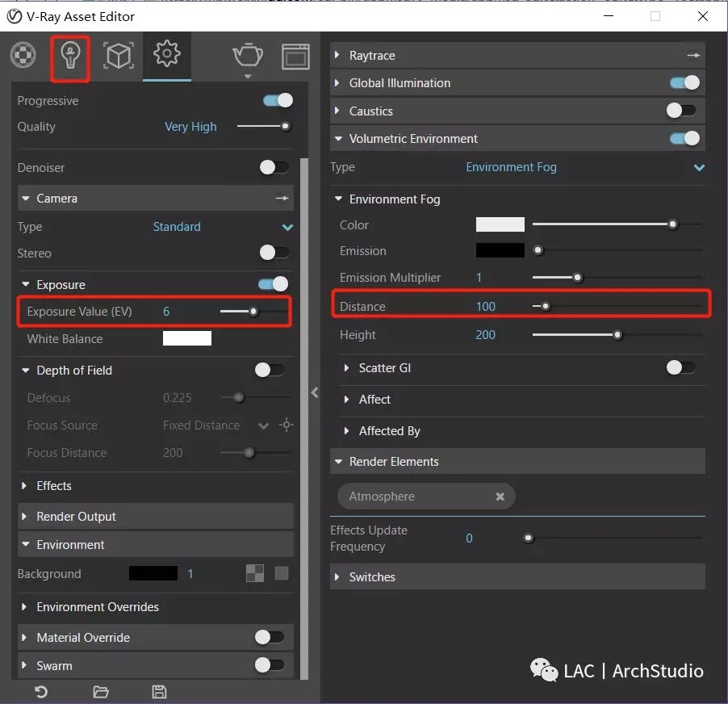Collapse the Depth of Field section
This screenshot has width=728, height=704.
tap(26, 370)
